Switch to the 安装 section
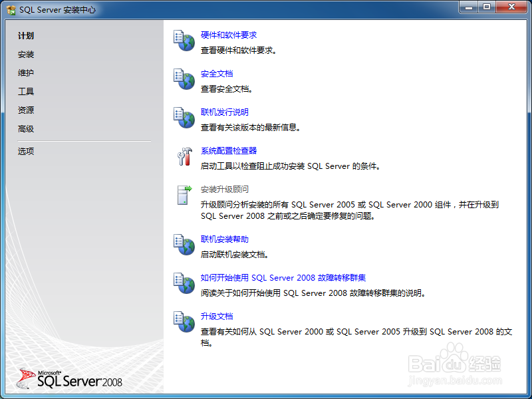Screen dimensions: 532x399 pyautogui.click(x=25, y=54)
